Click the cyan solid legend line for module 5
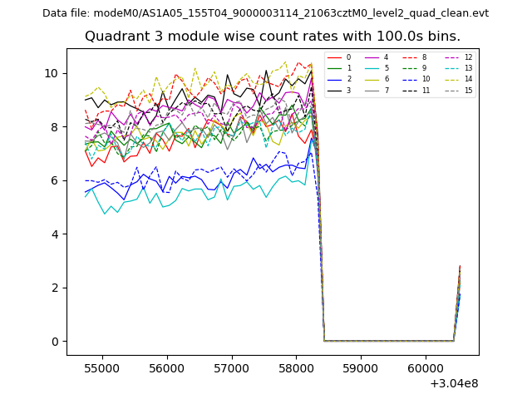 [373, 68]
